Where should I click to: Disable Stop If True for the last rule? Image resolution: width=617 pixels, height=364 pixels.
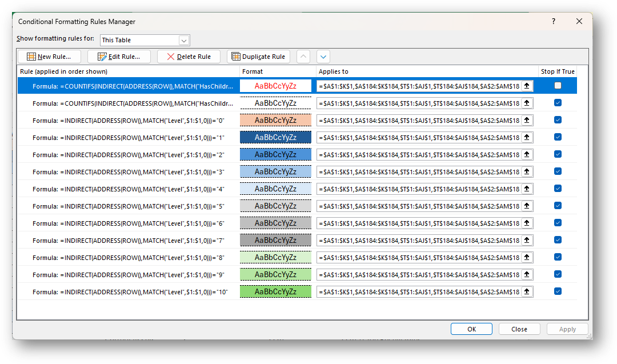[x=558, y=291]
